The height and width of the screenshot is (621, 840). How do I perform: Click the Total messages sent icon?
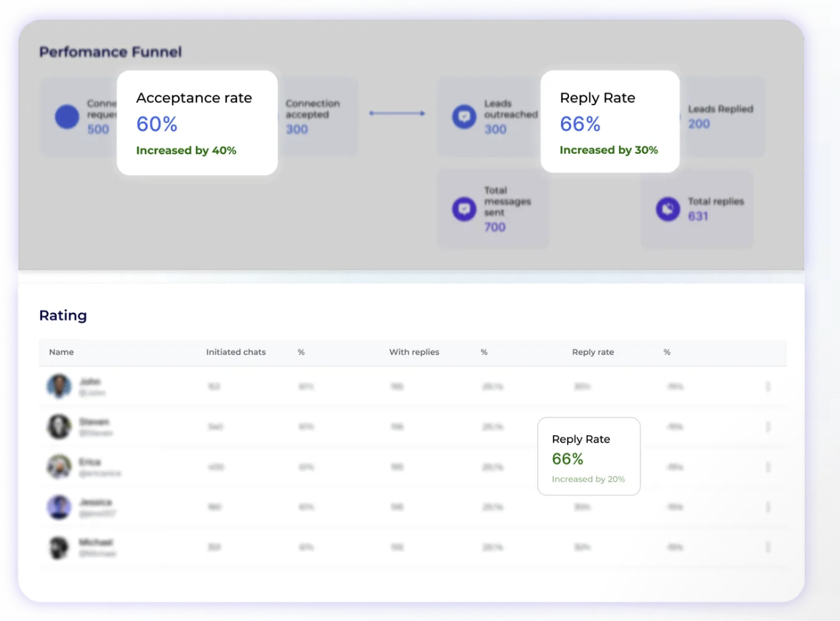click(464, 209)
